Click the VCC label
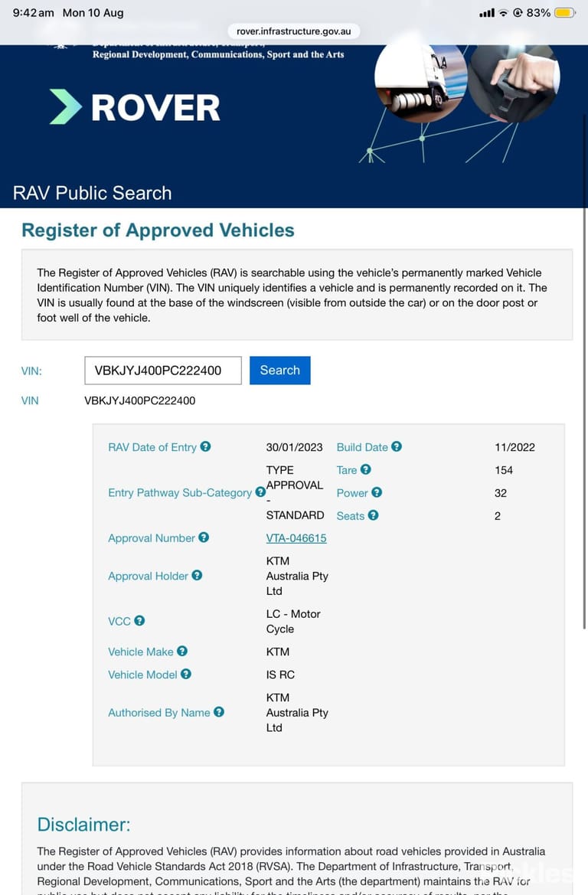Viewport: 588px width, 895px height. 119,621
